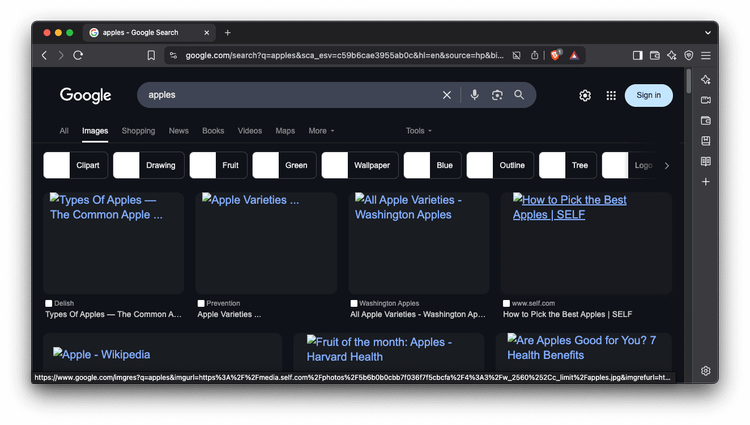Open a new tab with the plus button

click(228, 33)
